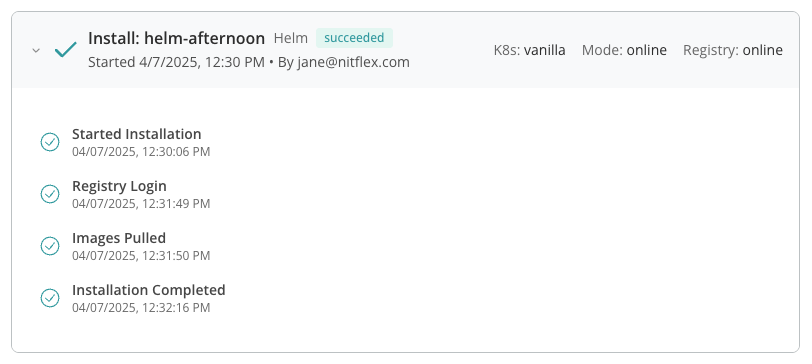The width and height of the screenshot is (812, 364).
Task: Collapse the helm-afternoon install card chevron
Action: 36,51
